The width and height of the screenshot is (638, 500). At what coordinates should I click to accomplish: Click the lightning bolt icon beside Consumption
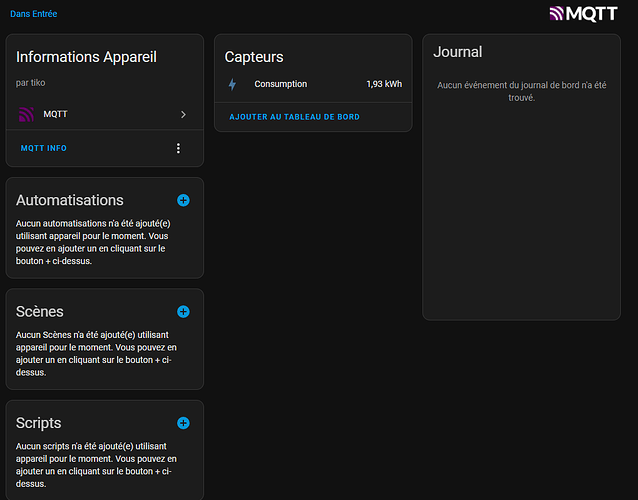pyautogui.click(x=233, y=84)
